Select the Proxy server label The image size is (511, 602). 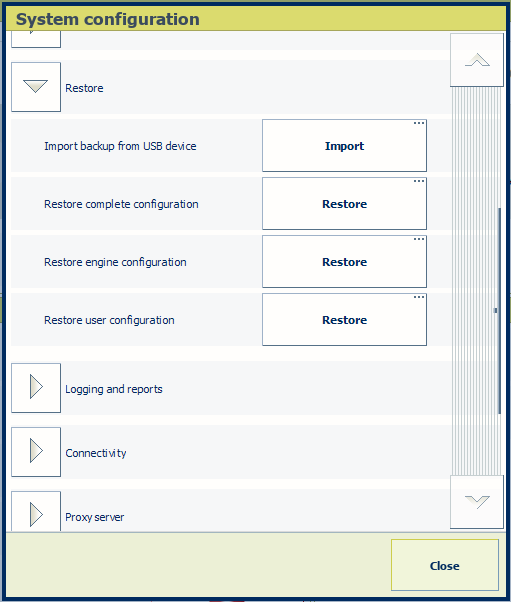94,517
